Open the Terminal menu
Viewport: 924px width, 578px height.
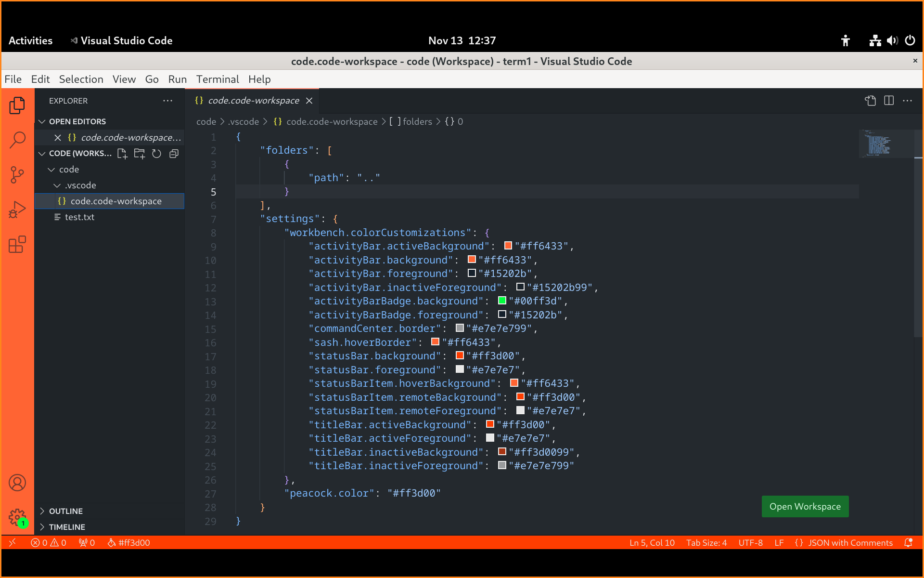click(218, 79)
